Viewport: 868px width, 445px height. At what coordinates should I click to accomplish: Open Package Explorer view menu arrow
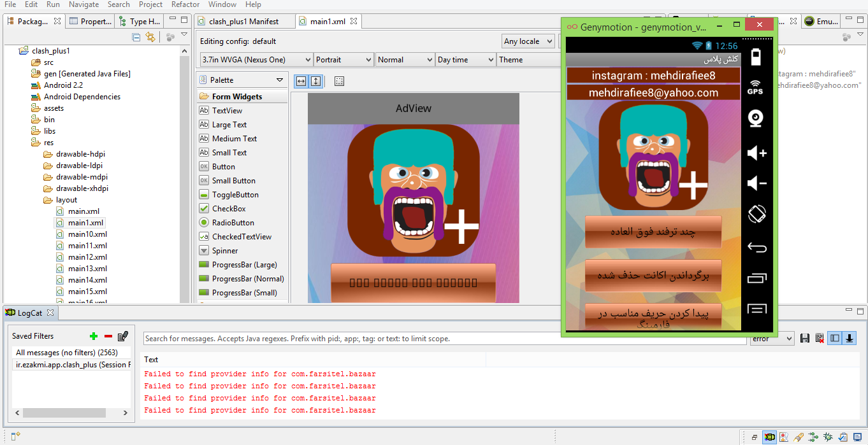184,35
